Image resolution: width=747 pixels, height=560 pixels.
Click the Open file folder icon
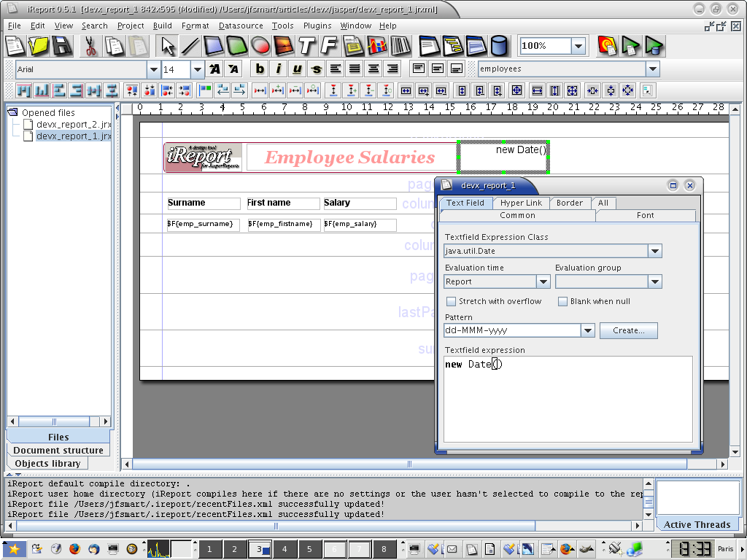pos(39,46)
